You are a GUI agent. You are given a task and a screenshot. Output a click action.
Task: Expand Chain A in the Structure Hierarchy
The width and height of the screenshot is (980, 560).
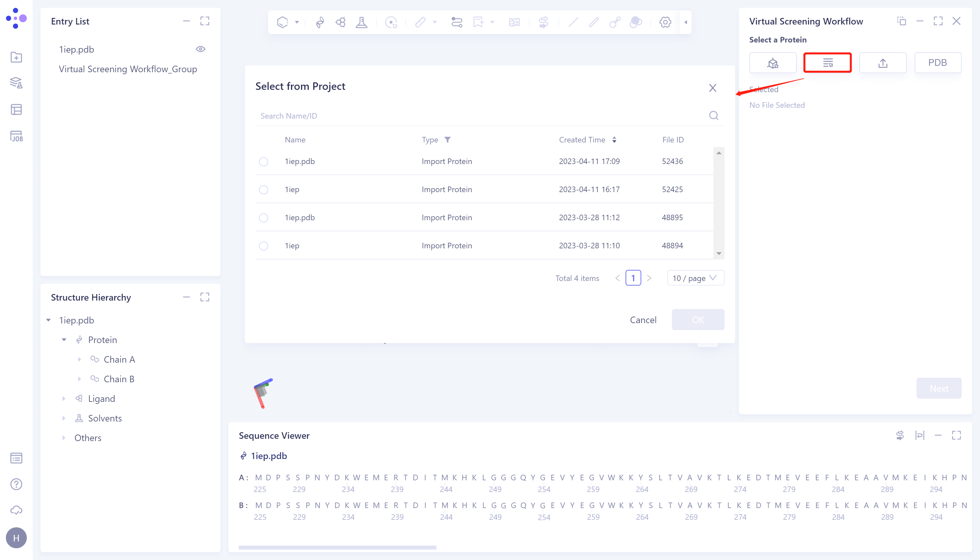click(80, 359)
